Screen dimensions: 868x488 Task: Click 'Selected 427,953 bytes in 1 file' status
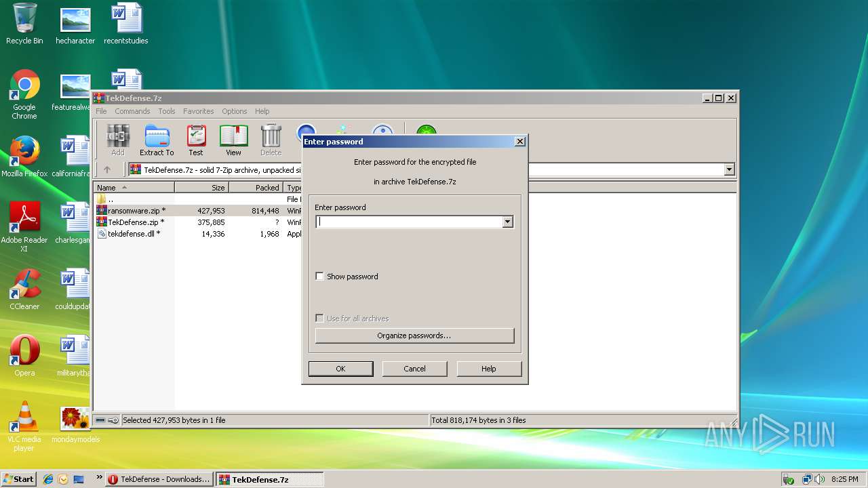click(x=174, y=420)
